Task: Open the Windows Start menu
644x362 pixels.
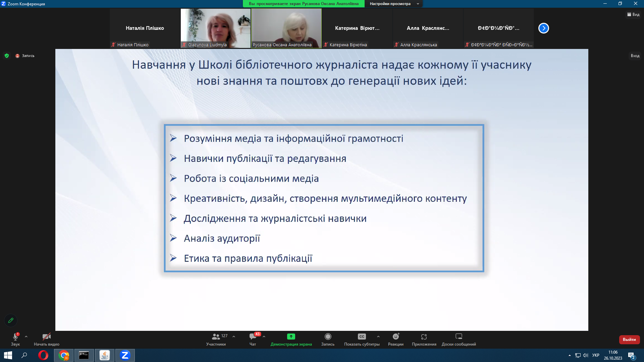Action: tap(8, 355)
